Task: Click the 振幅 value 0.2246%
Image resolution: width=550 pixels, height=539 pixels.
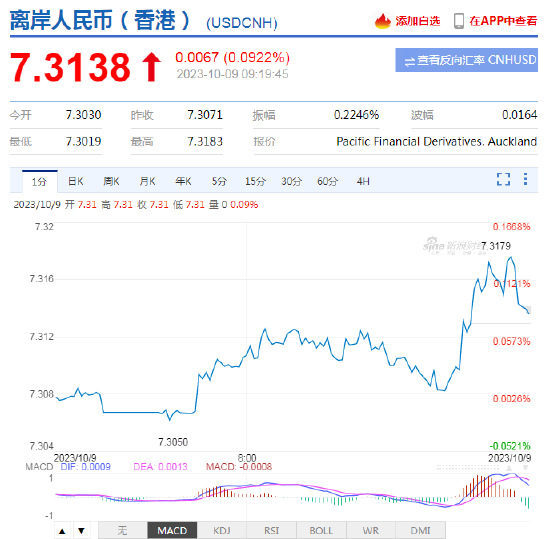Action: point(356,115)
